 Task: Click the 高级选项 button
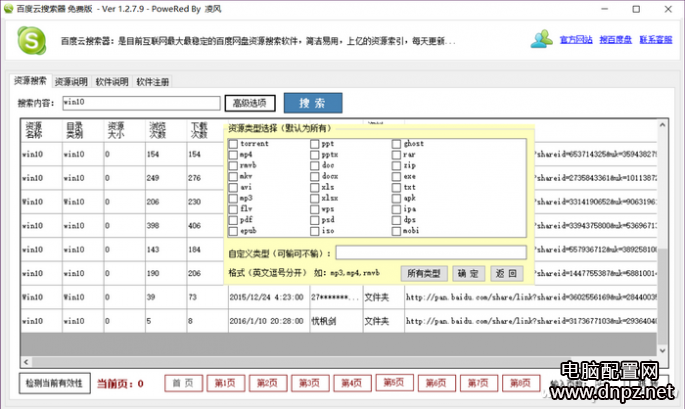point(250,103)
